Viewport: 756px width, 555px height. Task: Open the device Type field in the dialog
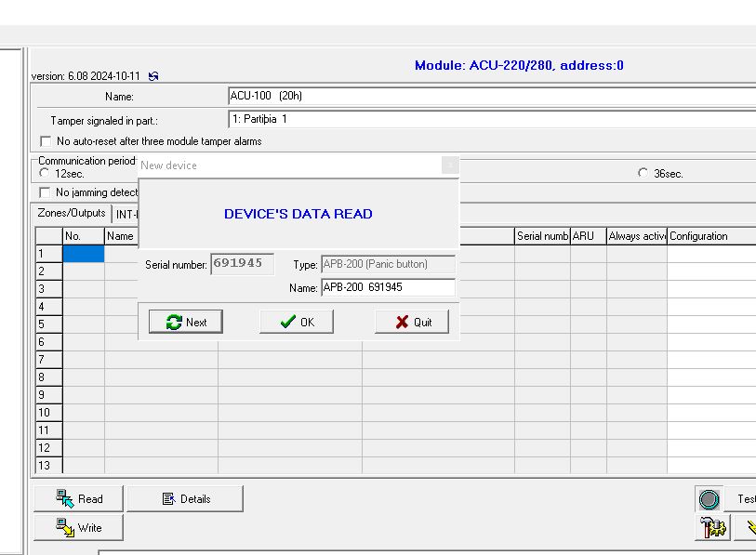click(388, 264)
